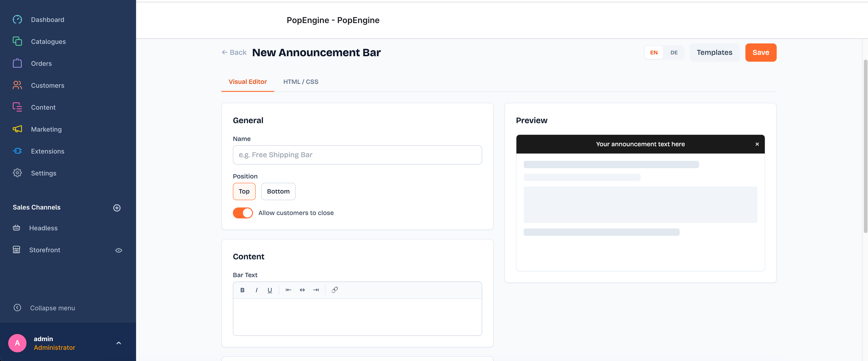Click the Name input field

357,155
